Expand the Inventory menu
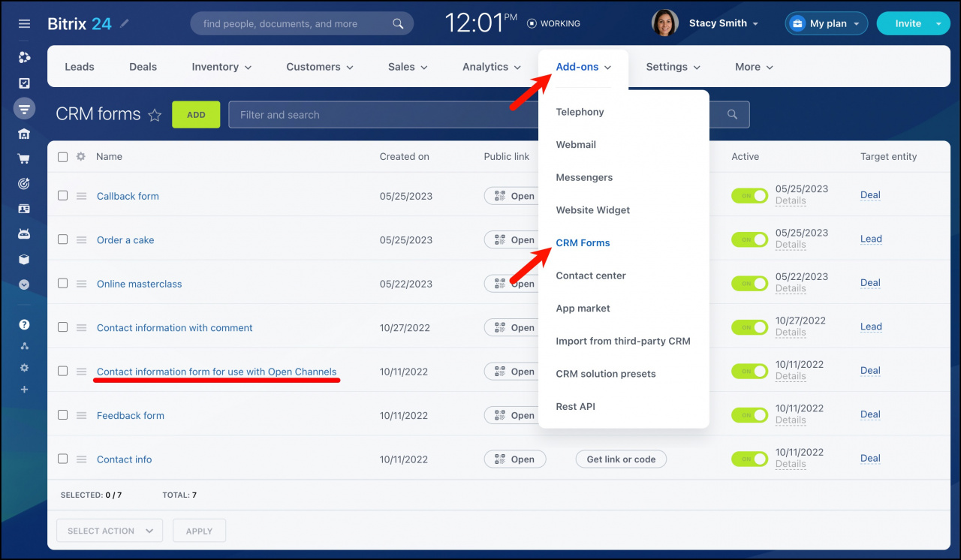 (221, 67)
